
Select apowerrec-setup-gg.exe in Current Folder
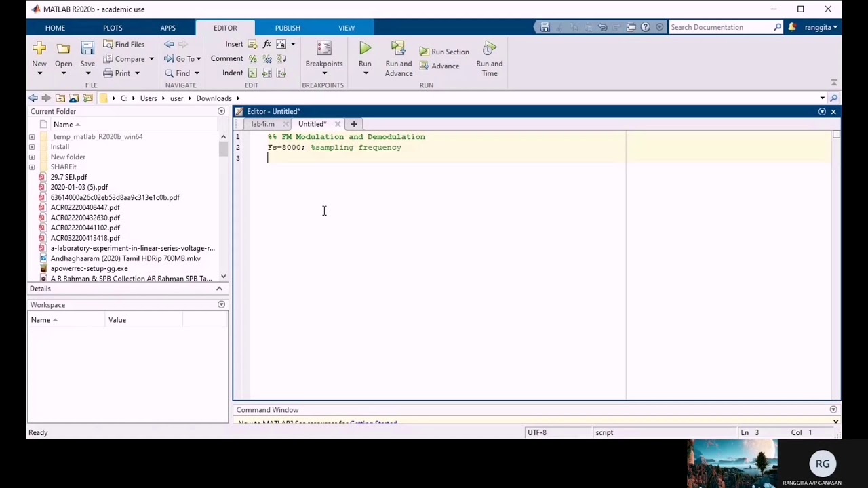point(89,268)
